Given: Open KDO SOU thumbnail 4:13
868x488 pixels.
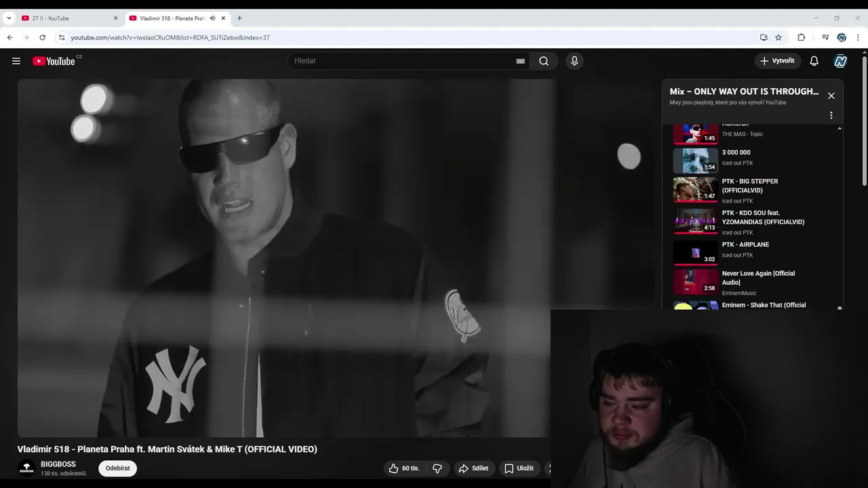Looking at the screenshot, I should pos(695,221).
